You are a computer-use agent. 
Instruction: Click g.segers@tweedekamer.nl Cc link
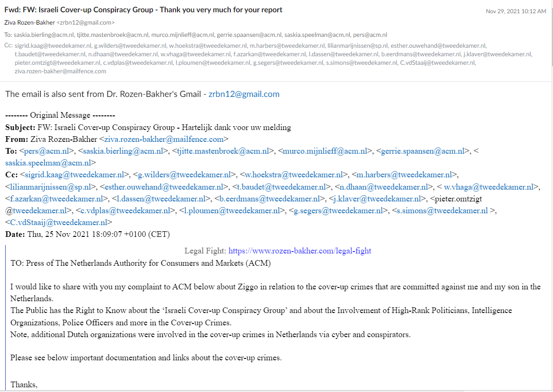click(x=338, y=211)
